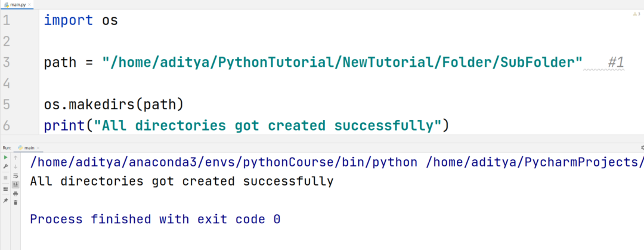Click the python interpreter path link in console
This screenshot has height=250, width=644.
pos(224,162)
